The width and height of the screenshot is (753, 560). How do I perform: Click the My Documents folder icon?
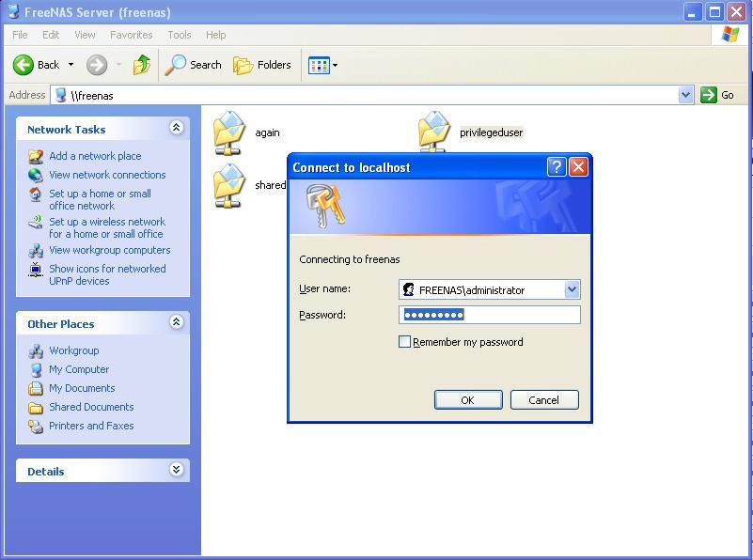click(x=36, y=388)
